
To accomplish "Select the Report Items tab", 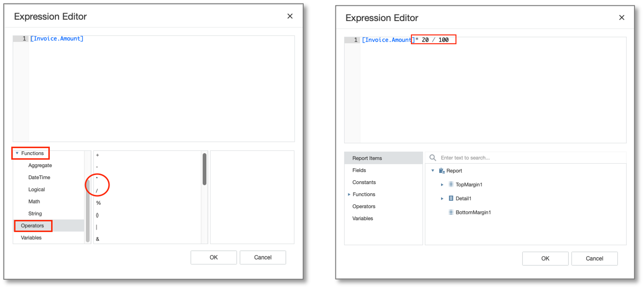I will tap(367, 158).
